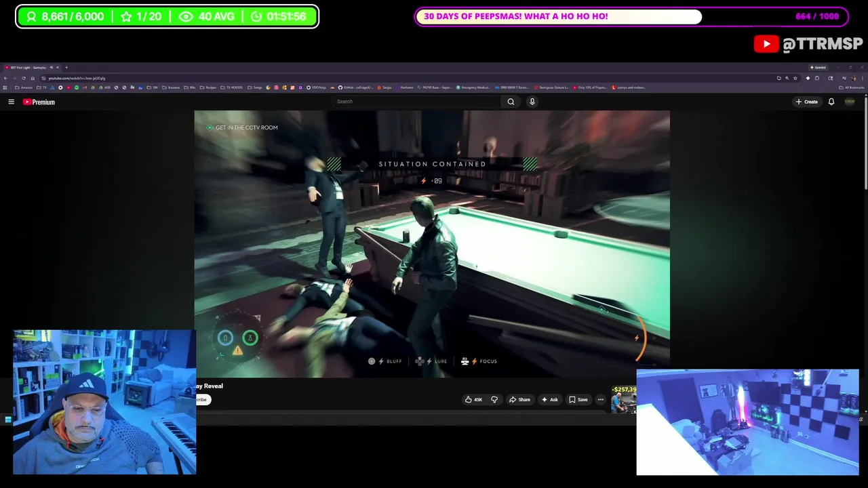Click the browser home icon
The height and width of the screenshot is (488, 868).
point(33,78)
